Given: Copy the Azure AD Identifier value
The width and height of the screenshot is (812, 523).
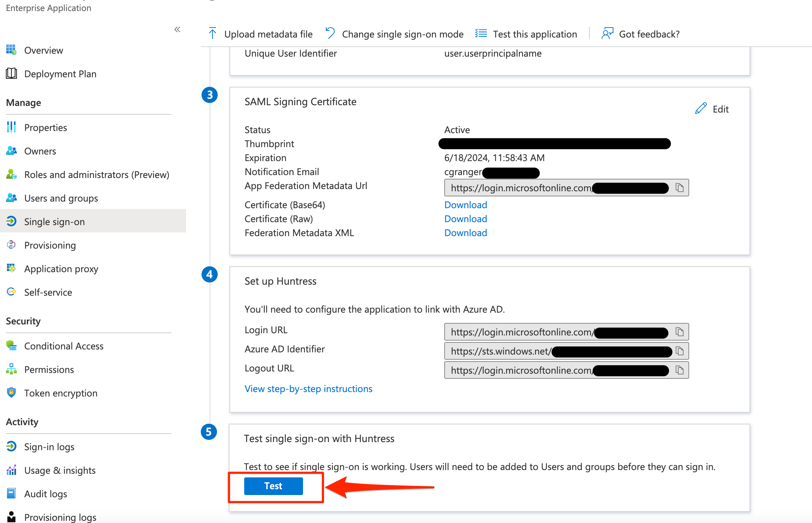Looking at the screenshot, I should (x=680, y=351).
